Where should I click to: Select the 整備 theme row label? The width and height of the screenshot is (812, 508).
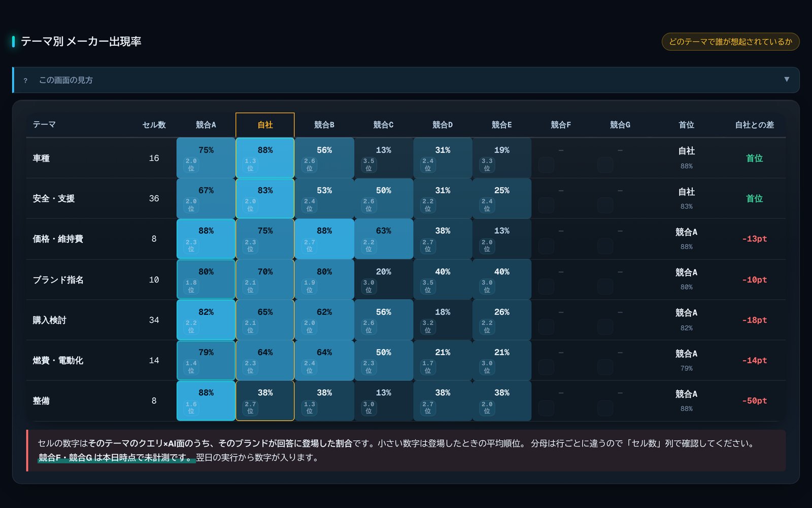pos(41,401)
